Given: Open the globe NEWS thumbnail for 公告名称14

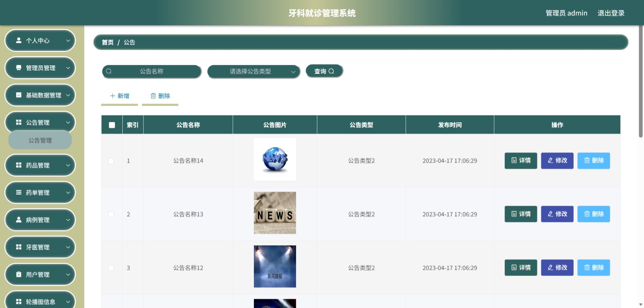Looking at the screenshot, I should [275, 159].
